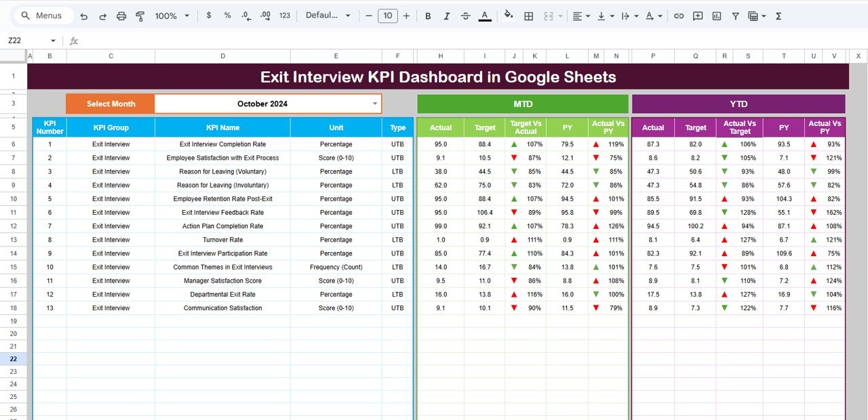Open the Select Month dropdown showing October 2024
Image resolution: width=868 pixels, height=420 pixels.
click(374, 104)
